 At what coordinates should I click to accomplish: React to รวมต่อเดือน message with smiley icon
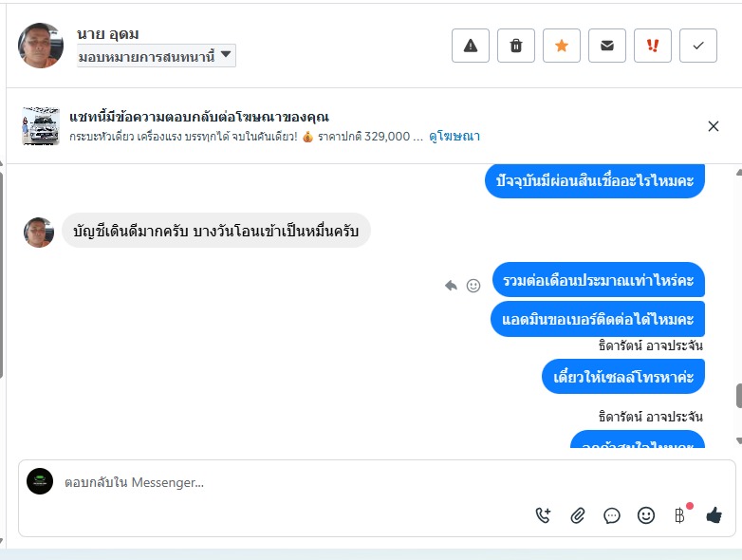point(473,285)
